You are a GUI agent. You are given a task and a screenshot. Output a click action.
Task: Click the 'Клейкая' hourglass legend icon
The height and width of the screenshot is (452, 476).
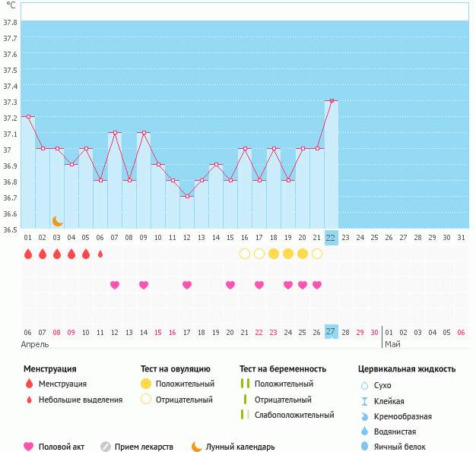coord(364,401)
